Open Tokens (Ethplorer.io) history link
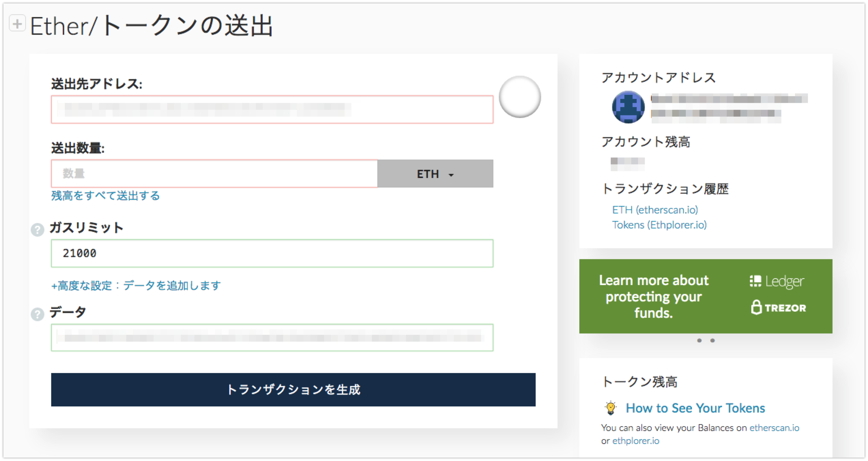Screen dimensions: 868x461 tap(659, 225)
